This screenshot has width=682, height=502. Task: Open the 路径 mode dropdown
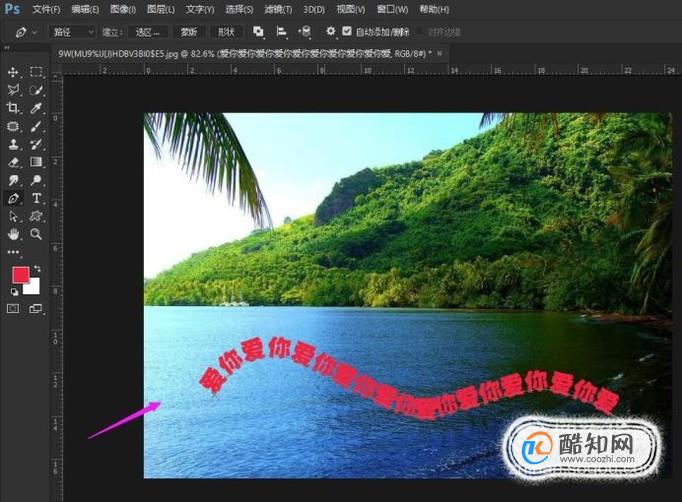(73, 32)
